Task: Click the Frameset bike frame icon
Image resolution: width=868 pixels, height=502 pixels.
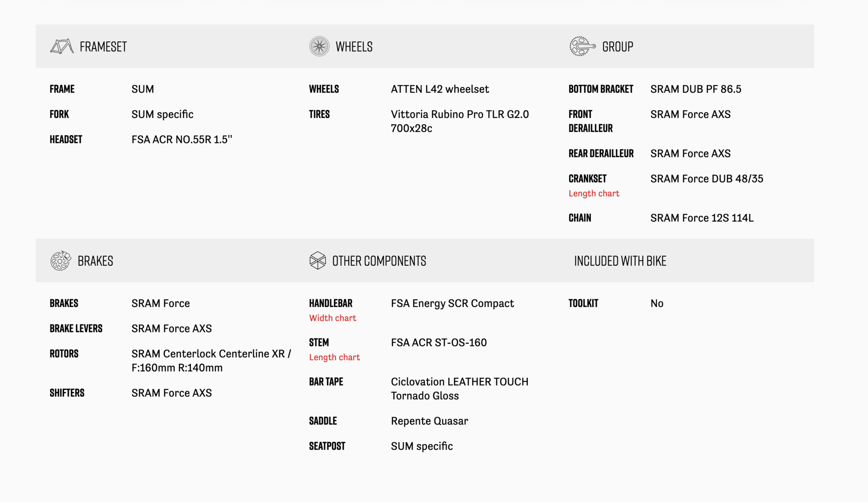Action: point(62,46)
